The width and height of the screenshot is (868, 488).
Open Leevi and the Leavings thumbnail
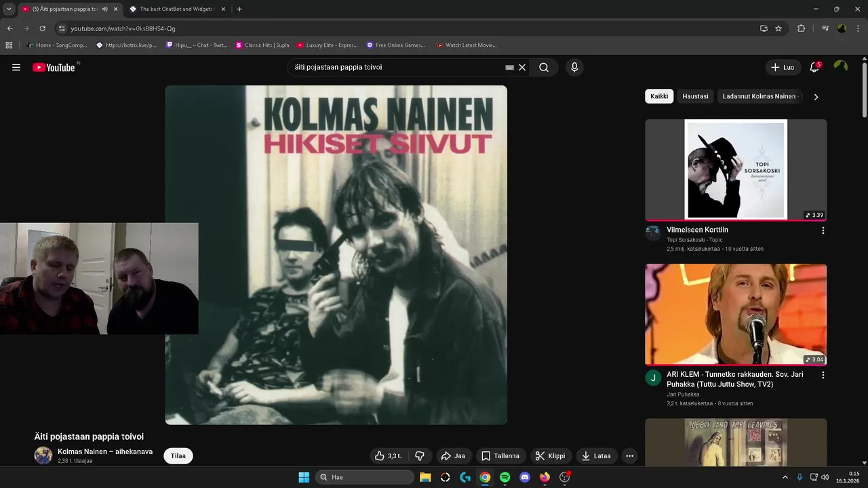736,442
